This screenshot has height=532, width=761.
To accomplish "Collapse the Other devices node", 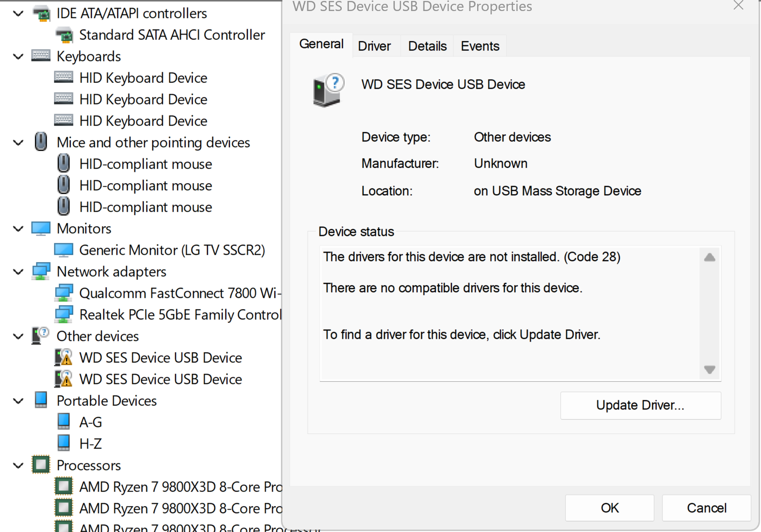I will coord(18,336).
